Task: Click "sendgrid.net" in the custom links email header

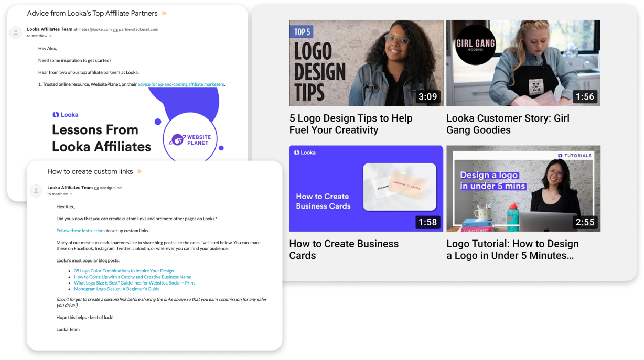Action: click(x=111, y=188)
